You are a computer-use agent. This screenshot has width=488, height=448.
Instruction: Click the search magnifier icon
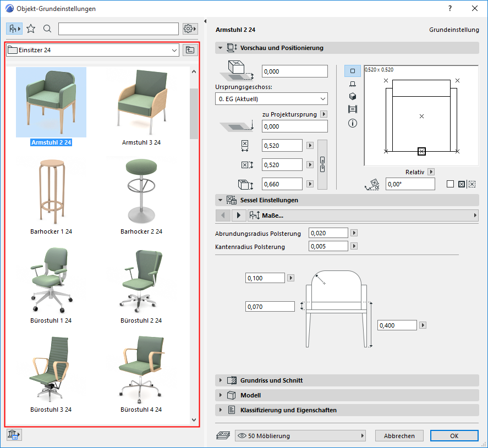click(x=47, y=29)
